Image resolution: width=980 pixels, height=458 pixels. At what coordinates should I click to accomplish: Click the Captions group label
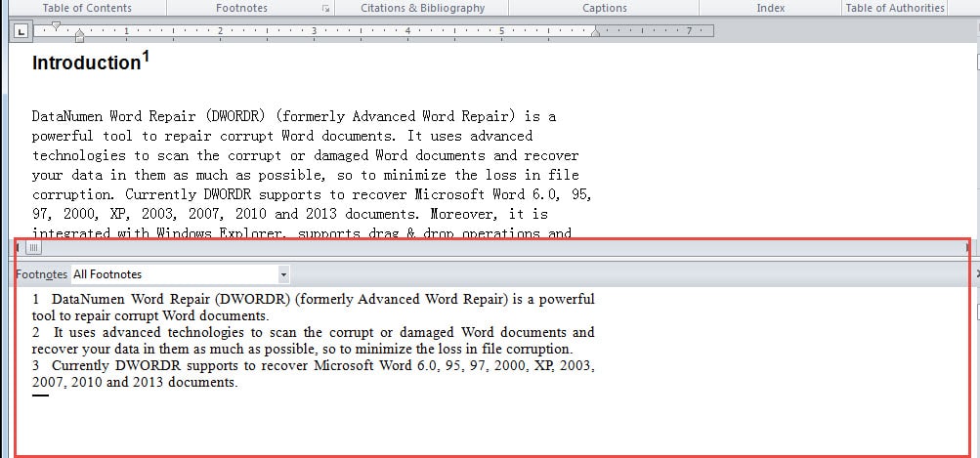(605, 8)
